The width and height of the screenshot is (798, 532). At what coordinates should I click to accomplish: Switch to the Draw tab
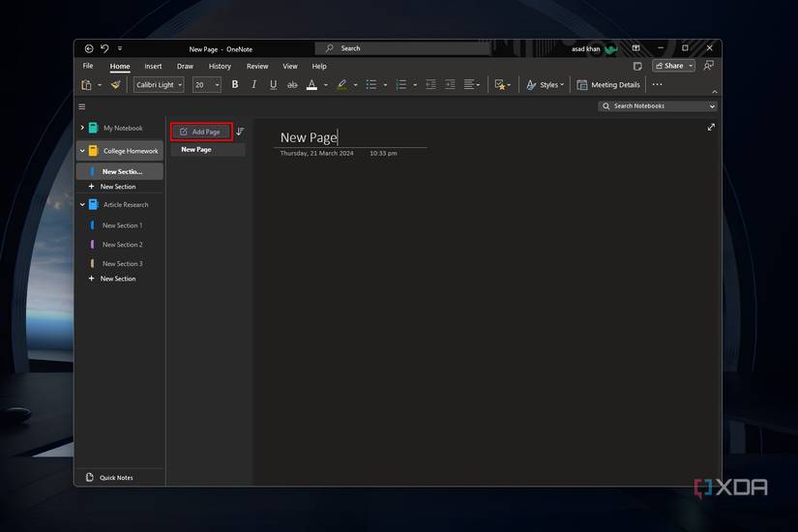tap(185, 66)
